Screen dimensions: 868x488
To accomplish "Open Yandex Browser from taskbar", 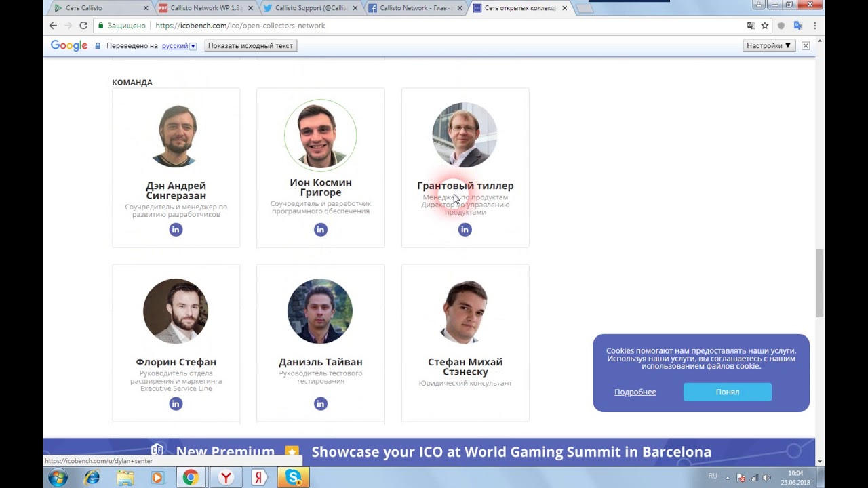I will tap(226, 477).
